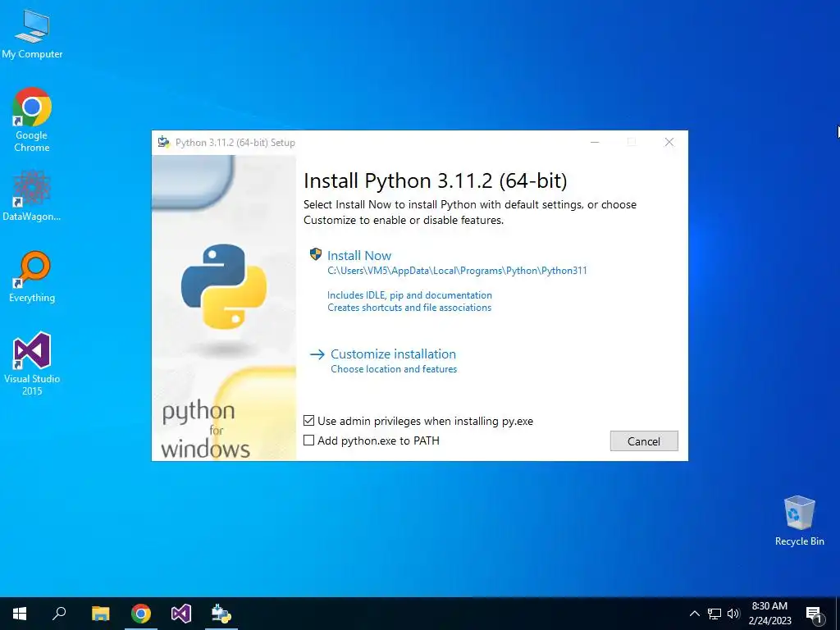Screen dimensions: 840x630
Task: Open the Recycle Bin on desktop
Action: [x=799, y=521]
